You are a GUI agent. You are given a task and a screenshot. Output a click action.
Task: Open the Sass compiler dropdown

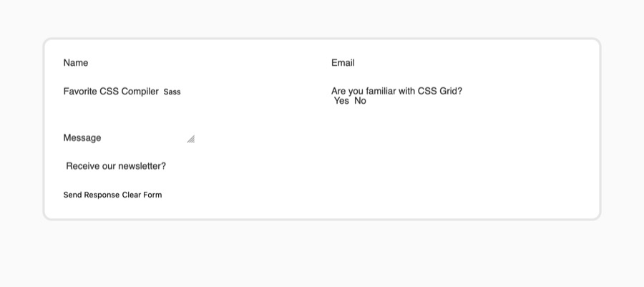pyautogui.click(x=172, y=92)
